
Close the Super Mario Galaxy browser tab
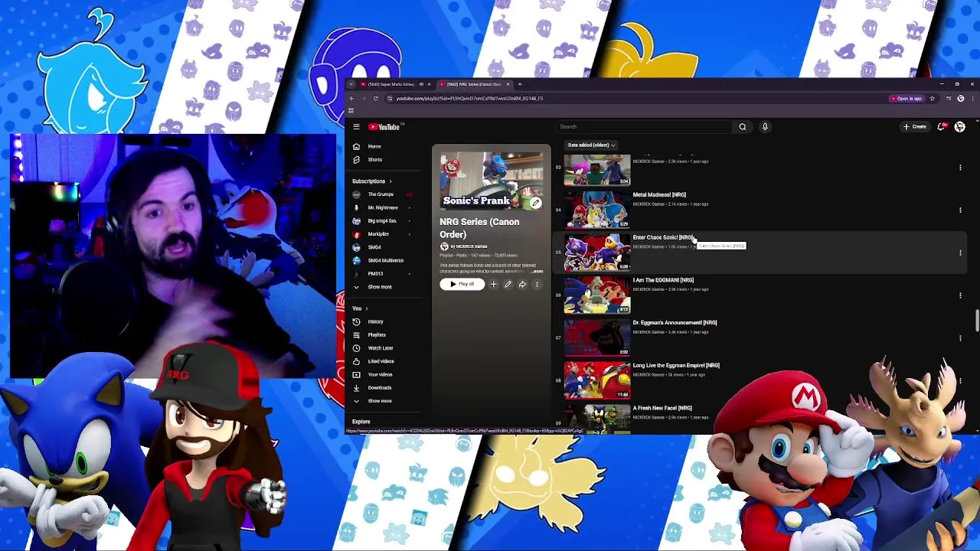[x=429, y=84]
